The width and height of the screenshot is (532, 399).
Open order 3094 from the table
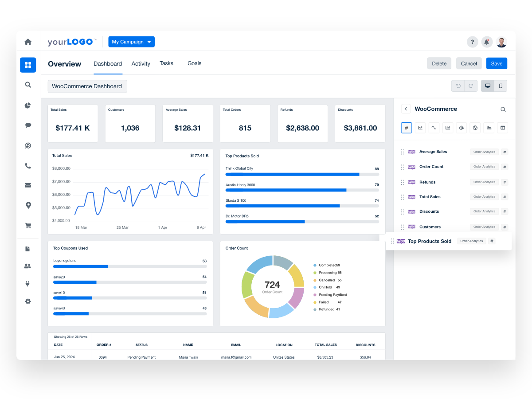coord(102,357)
